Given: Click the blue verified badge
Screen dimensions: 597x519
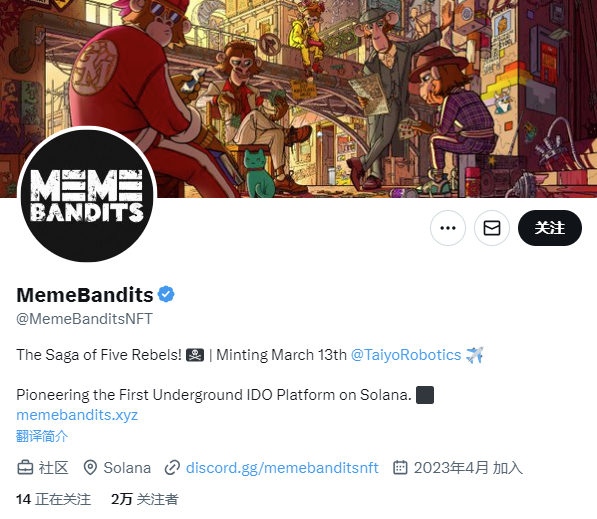Looking at the screenshot, I should (166, 294).
